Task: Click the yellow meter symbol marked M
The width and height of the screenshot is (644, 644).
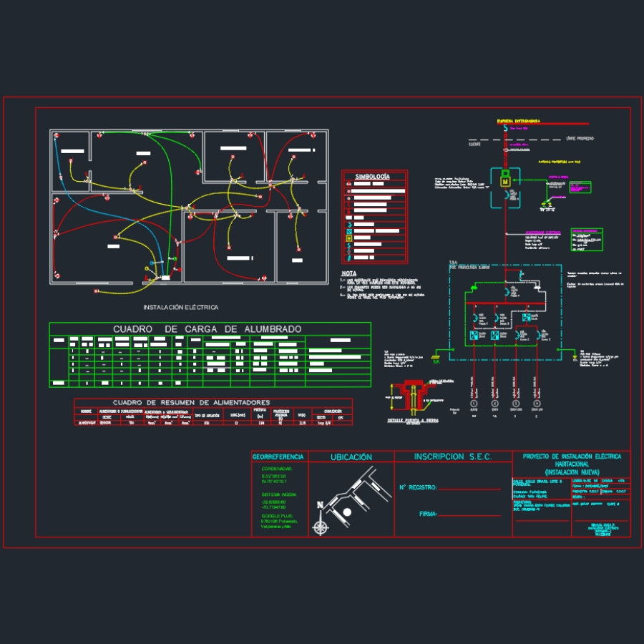Action: 504,182
